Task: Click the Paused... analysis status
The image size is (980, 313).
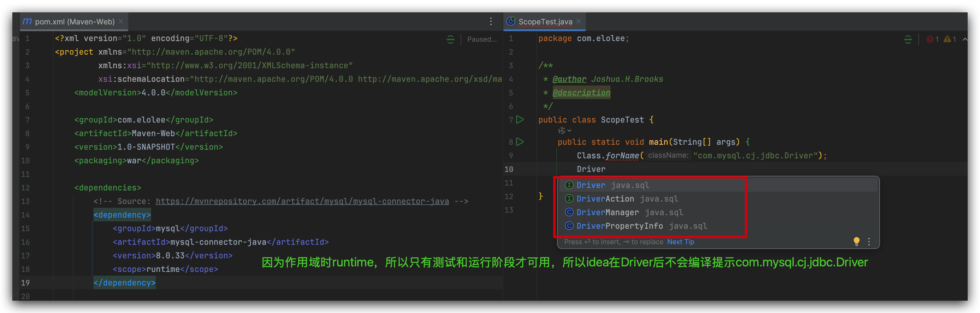Action: click(482, 39)
